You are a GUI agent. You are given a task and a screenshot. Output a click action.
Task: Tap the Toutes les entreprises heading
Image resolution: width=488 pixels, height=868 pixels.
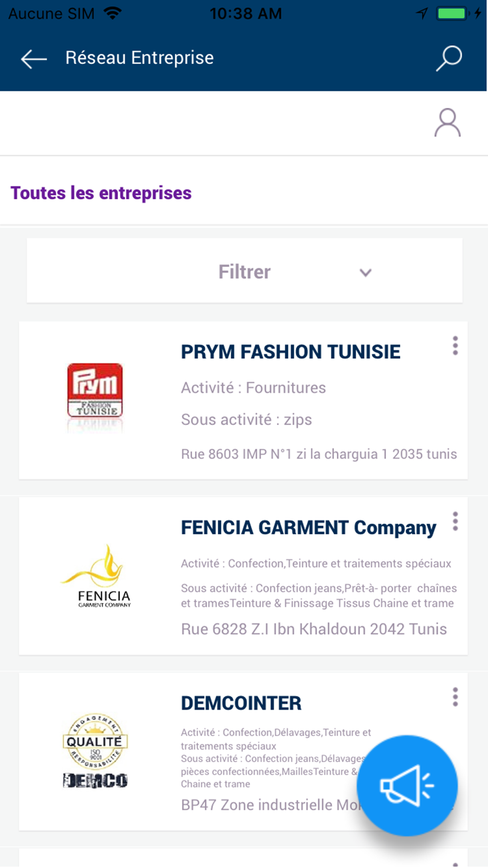101,193
